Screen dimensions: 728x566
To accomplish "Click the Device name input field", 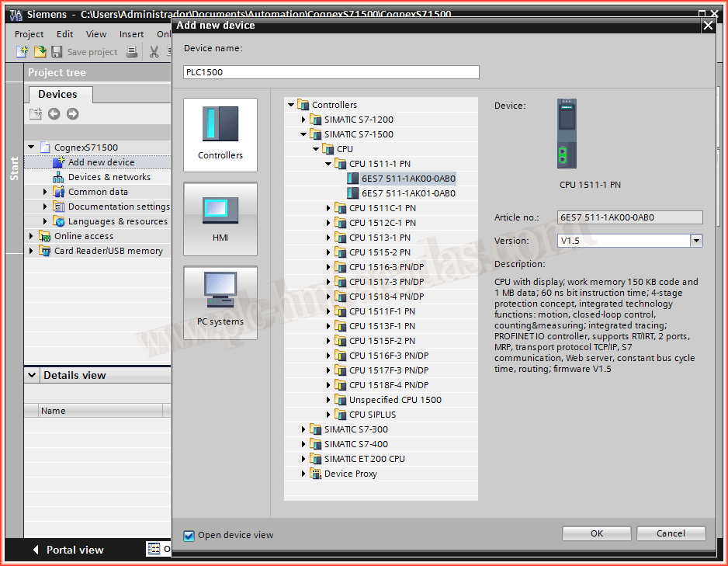I will 331,72.
